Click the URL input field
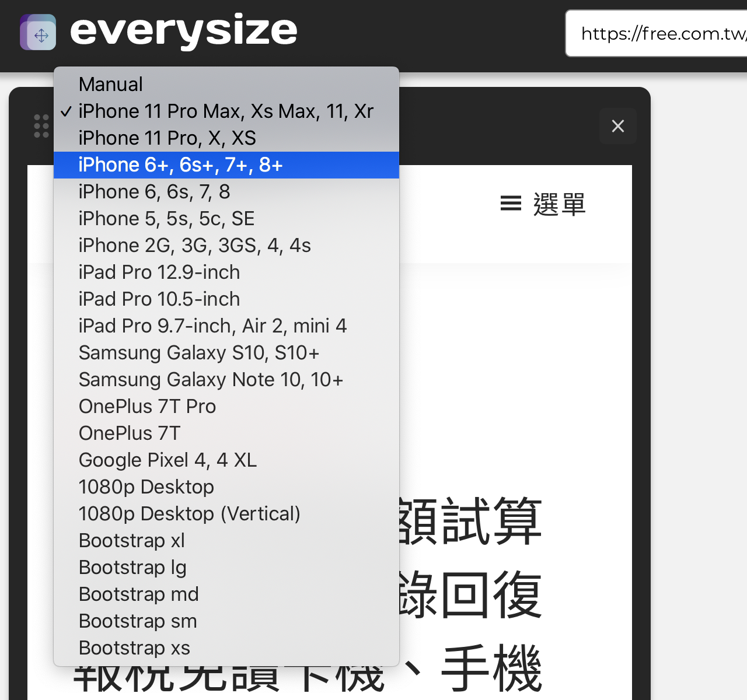Image resolution: width=747 pixels, height=700 pixels. point(656,33)
